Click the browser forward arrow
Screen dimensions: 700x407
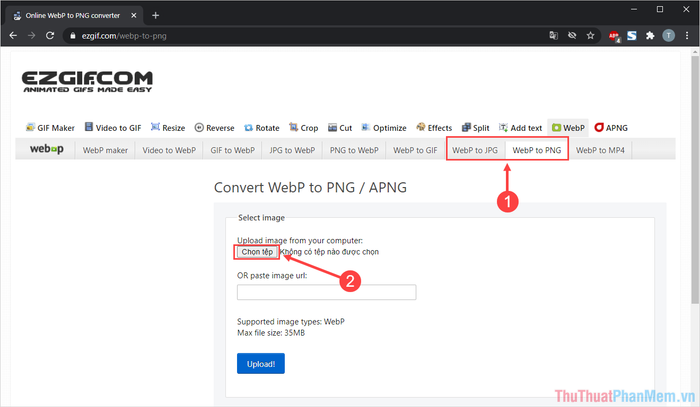pos(31,36)
